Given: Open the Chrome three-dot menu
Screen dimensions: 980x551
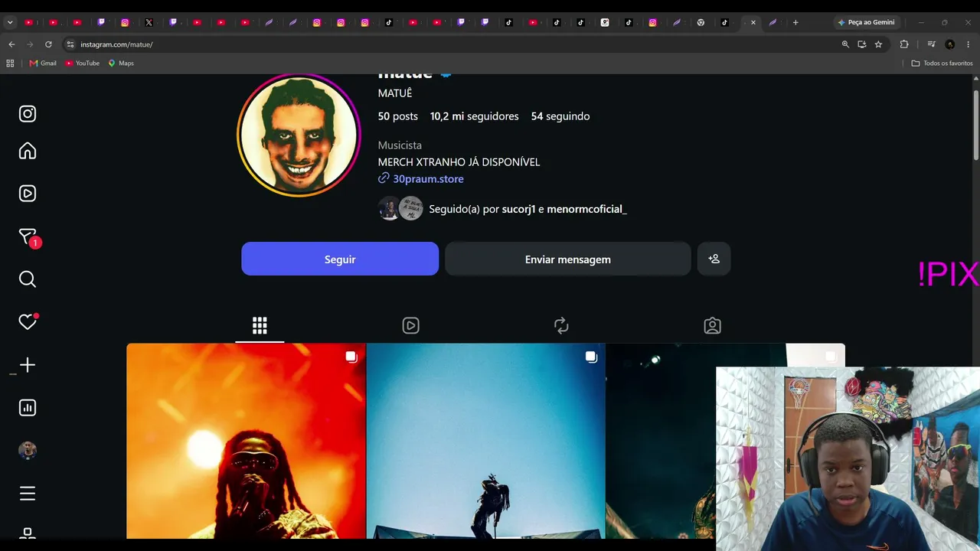Looking at the screenshot, I should 969,44.
